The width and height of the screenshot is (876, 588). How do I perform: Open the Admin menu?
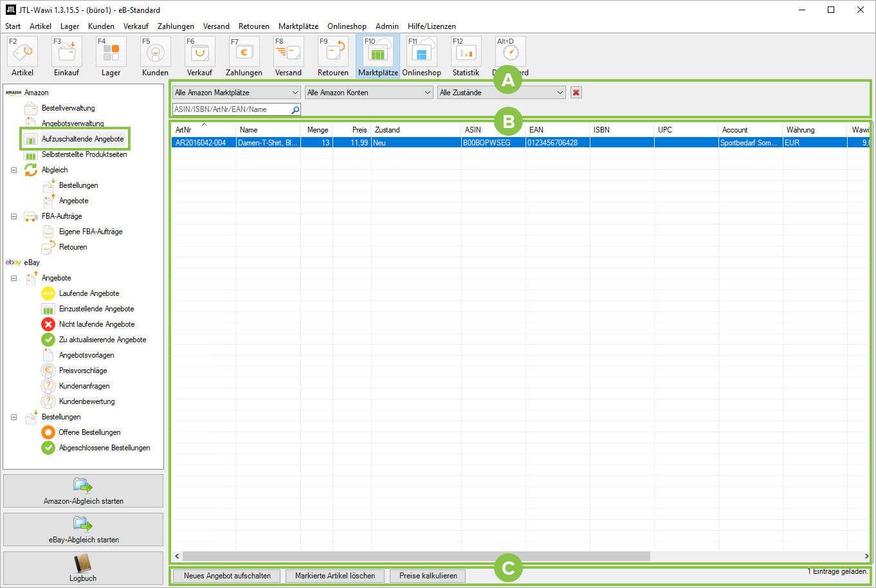(x=387, y=26)
